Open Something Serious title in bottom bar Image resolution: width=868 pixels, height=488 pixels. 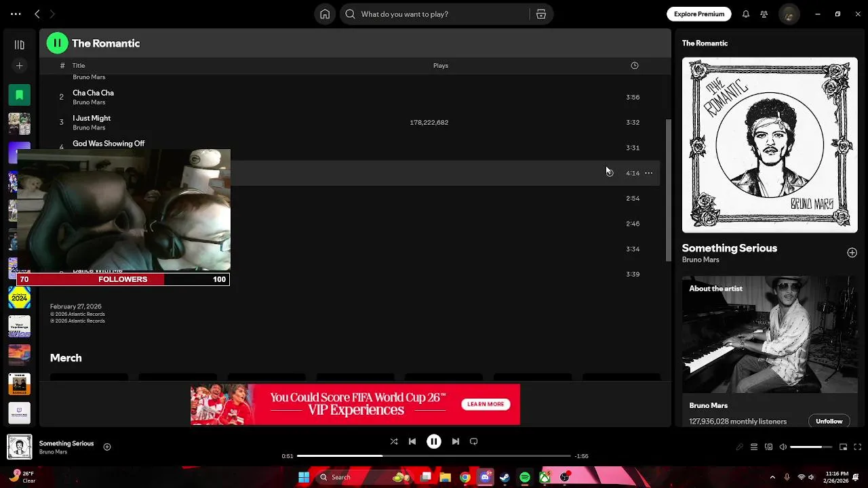66,443
